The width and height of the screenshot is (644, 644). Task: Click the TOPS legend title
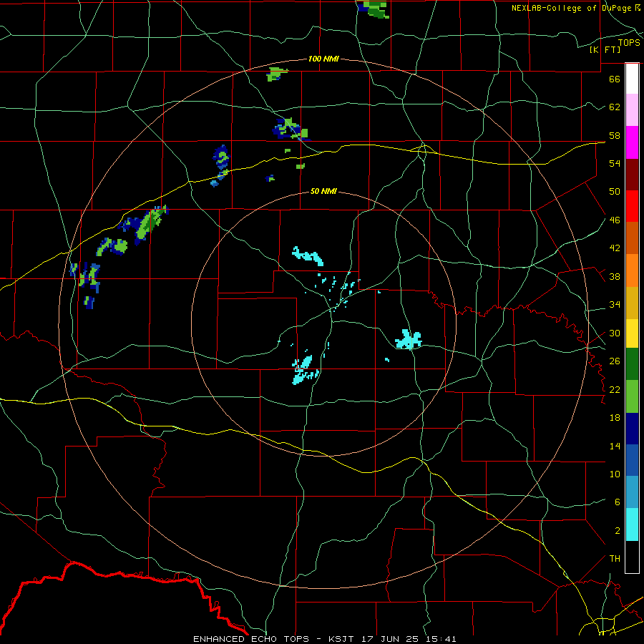(629, 42)
